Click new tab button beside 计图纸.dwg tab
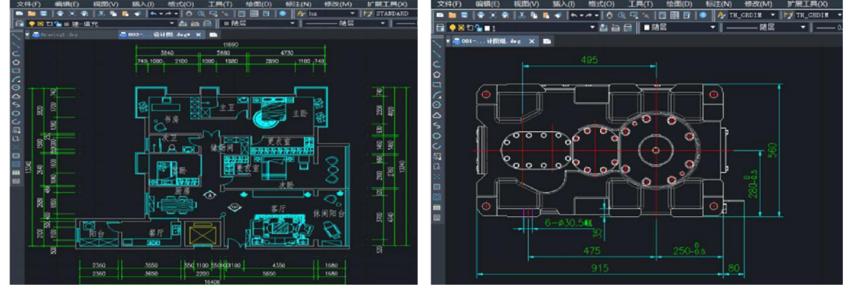The width and height of the screenshot is (868, 295). 546,41
